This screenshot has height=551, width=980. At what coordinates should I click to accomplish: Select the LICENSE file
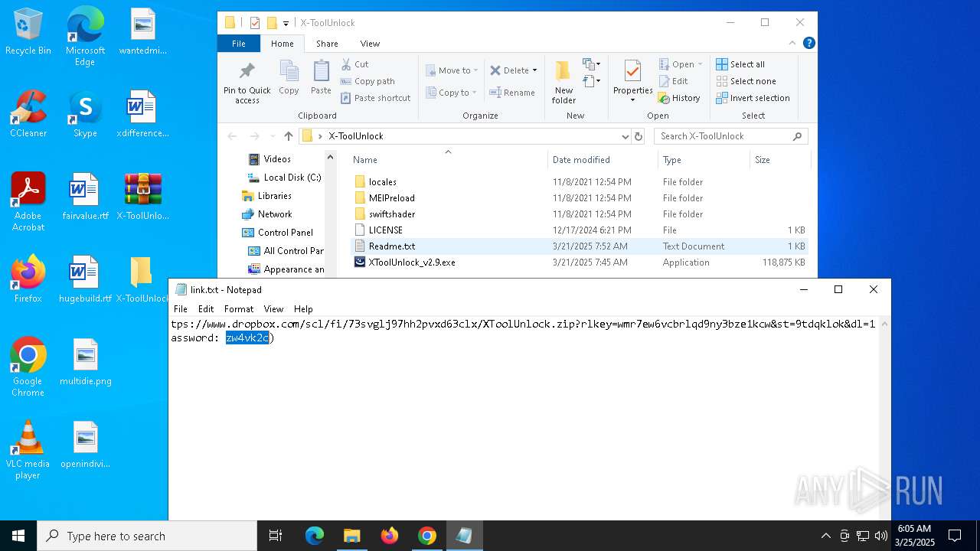pyautogui.click(x=579, y=230)
